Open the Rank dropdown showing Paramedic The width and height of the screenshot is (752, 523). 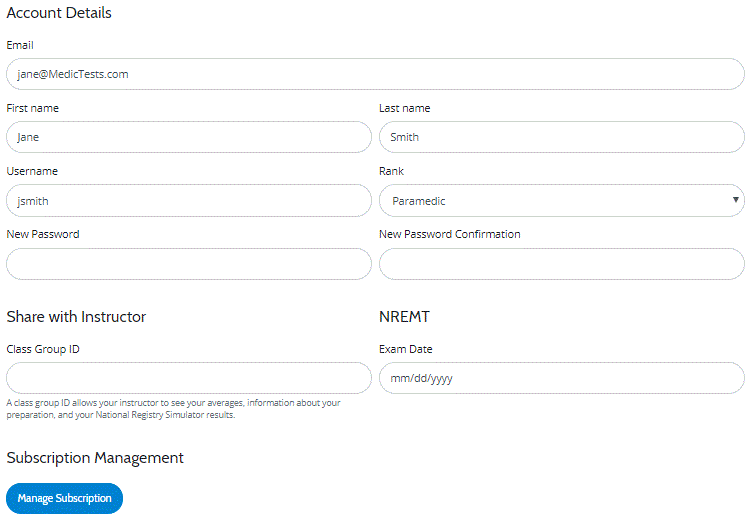coord(562,200)
